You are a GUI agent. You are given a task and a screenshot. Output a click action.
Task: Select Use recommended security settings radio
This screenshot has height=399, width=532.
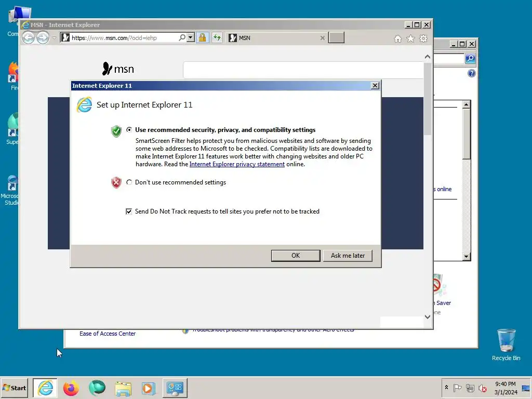click(x=129, y=129)
